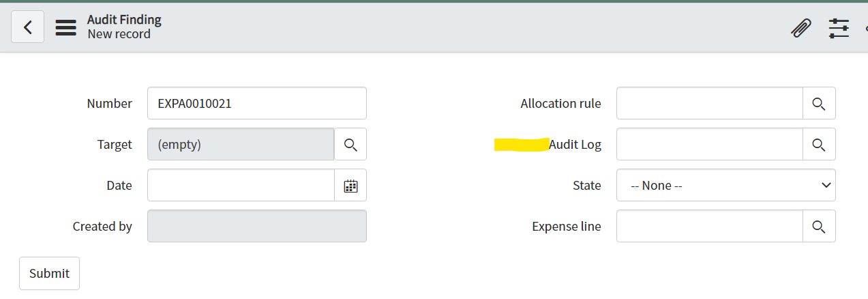Click the Expense line lookup magnifier

pos(819,226)
